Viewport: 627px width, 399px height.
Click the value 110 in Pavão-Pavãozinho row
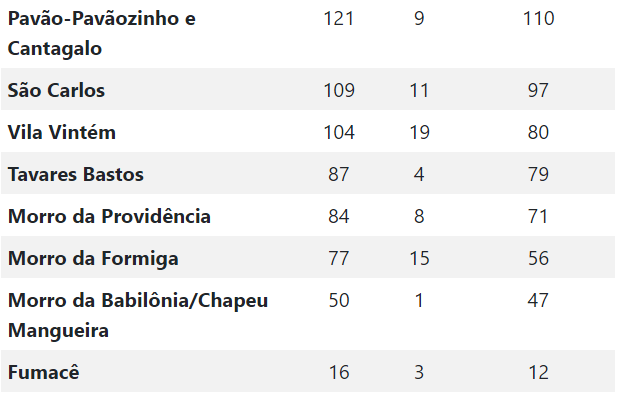tap(538, 19)
